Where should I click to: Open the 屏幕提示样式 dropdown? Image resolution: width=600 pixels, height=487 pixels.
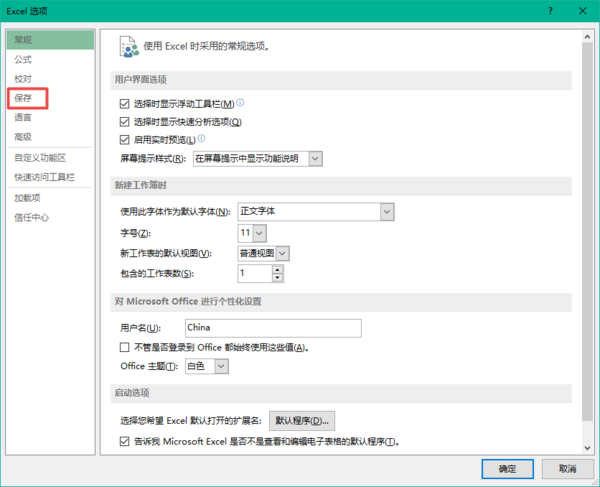click(x=315, y=158)
